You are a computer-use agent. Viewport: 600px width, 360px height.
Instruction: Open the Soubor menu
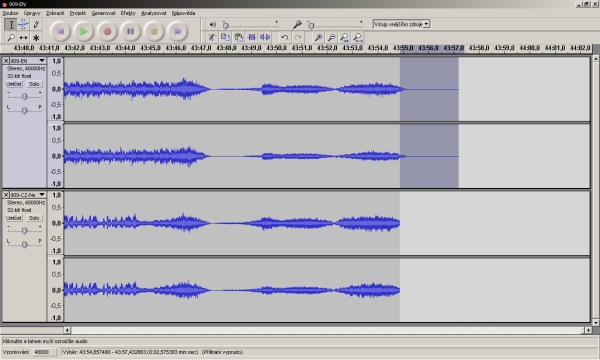(10, 13)
